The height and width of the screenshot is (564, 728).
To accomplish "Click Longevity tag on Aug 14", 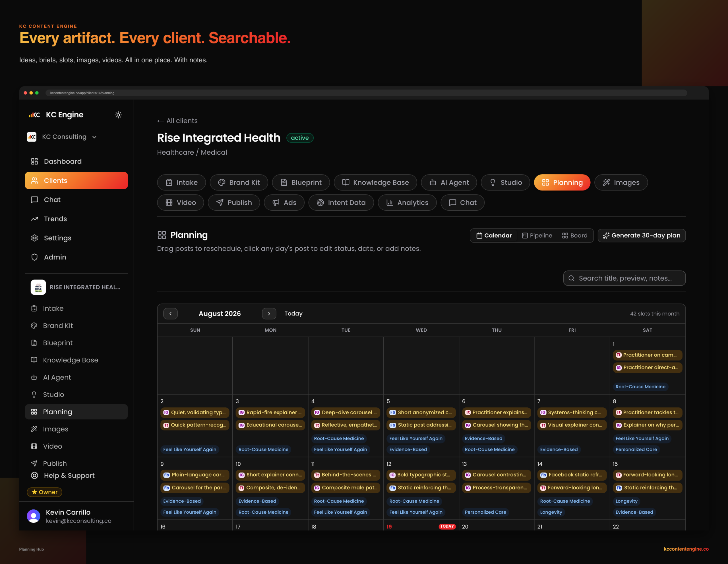I will 551,512.
